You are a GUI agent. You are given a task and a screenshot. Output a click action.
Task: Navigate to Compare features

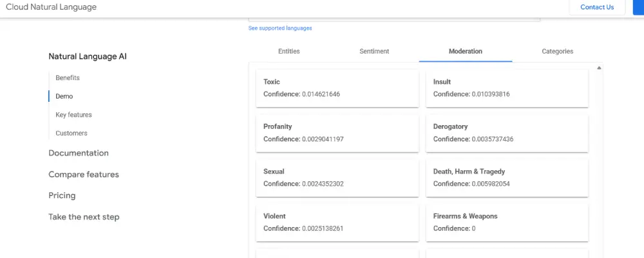click(x=84, y=175)
